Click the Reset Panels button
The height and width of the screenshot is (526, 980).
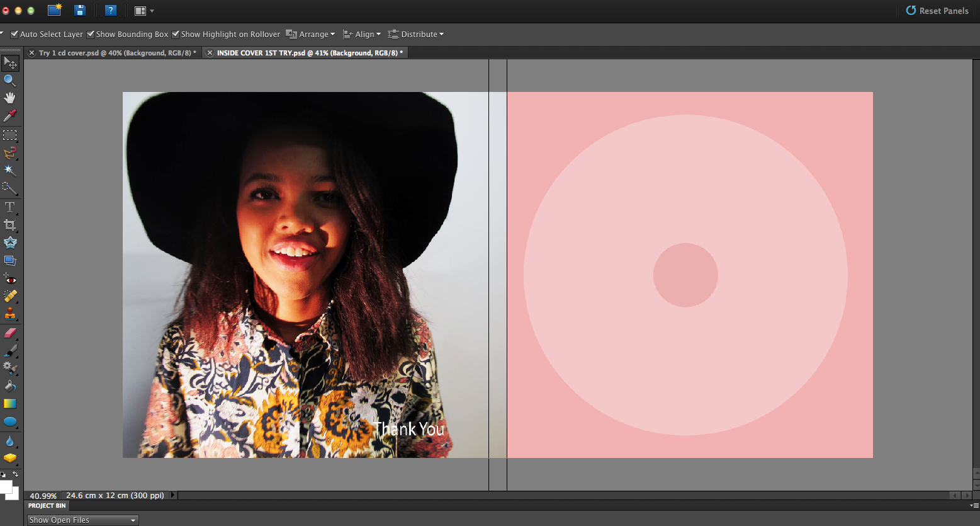pyautogui.click(x=937, y=11)
